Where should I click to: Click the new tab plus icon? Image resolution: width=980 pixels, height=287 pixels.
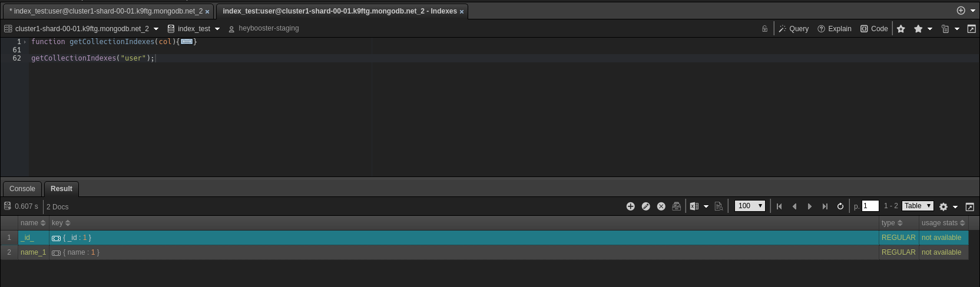tap(961, 11)
